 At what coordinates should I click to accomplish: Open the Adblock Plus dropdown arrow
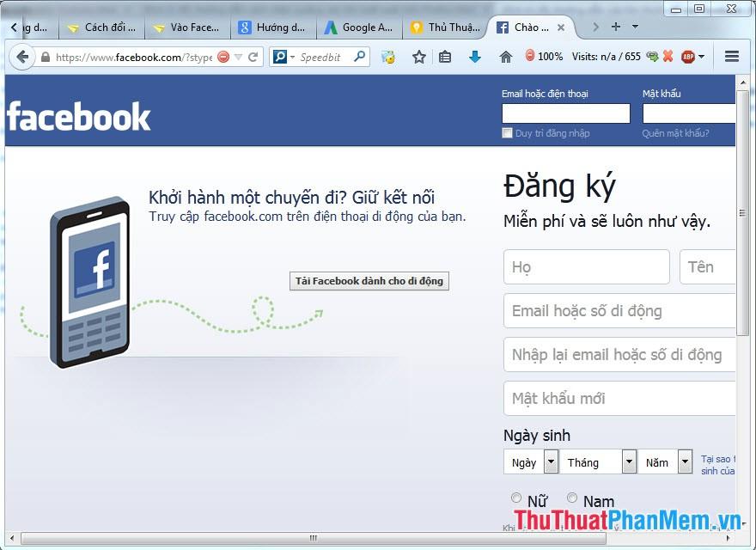point(702,57)
